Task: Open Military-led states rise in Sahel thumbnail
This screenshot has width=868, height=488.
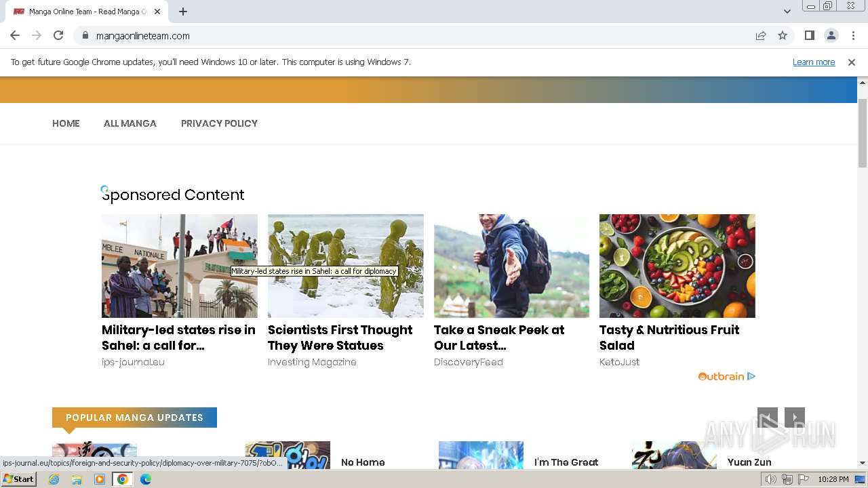Action: tap(180, 266)
